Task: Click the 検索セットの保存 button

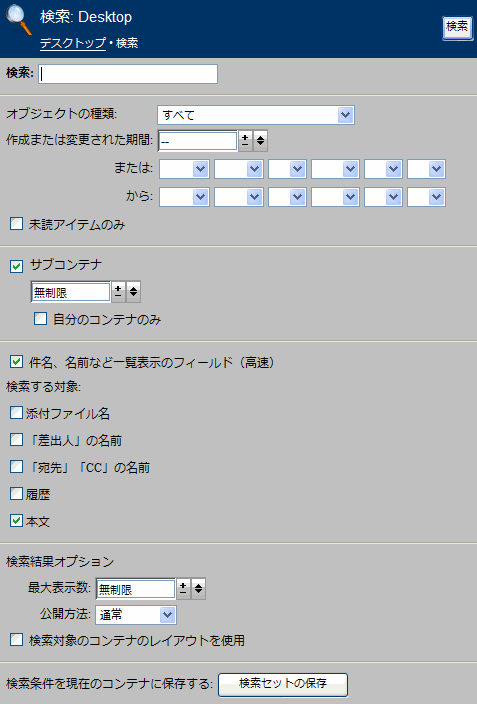Action: pos(283,684)
